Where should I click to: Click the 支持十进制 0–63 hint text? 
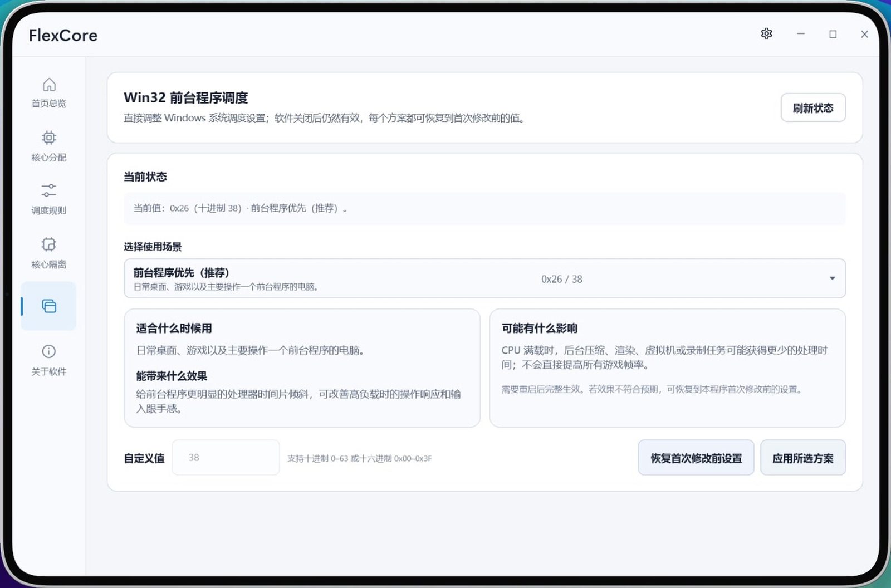(360, 458)
